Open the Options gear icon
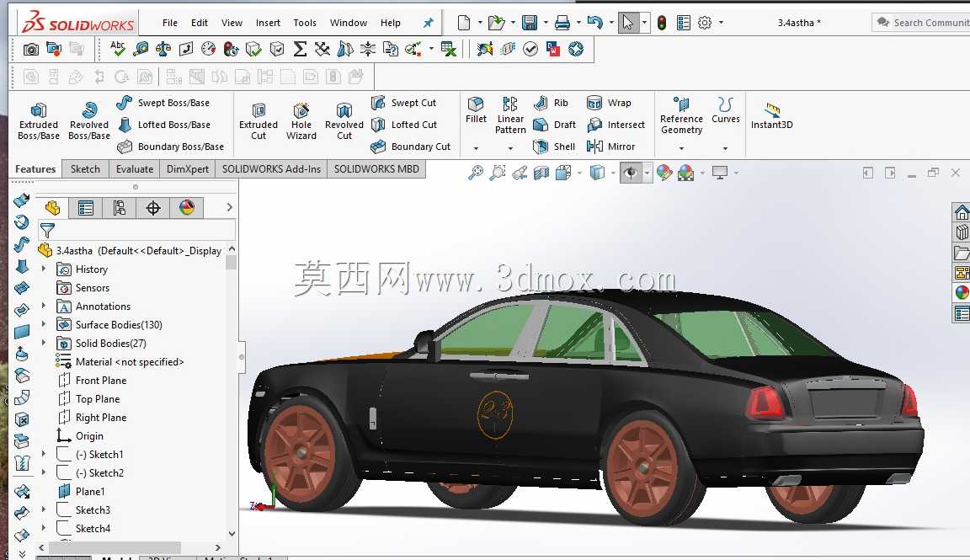This screenshot has width=970, height=560. [705, 23]
